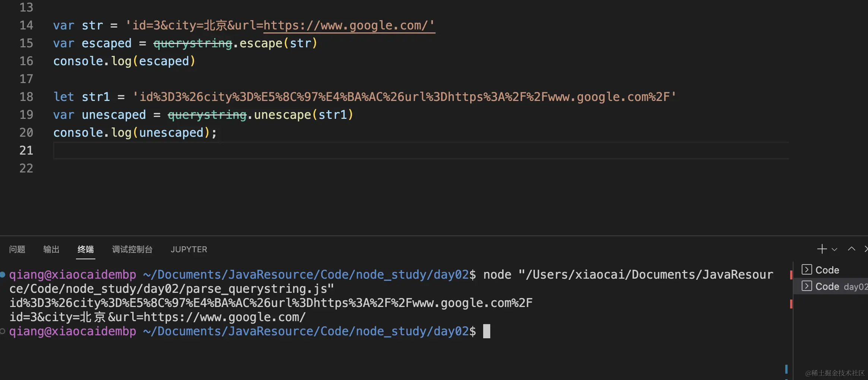Viewport: 868px width, 380px height.
Task: Click the decoded id=3&city output in terminal
Action: coord(157,317)
